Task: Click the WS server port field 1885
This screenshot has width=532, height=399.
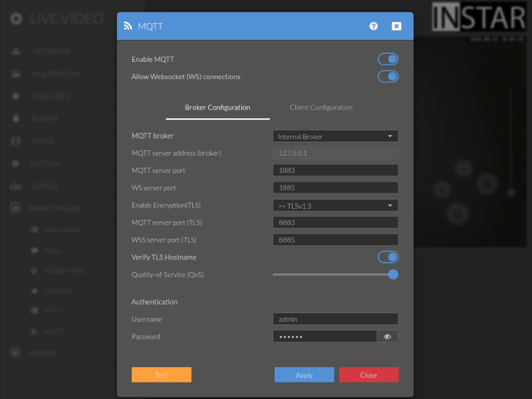Action: pos(336,188)
